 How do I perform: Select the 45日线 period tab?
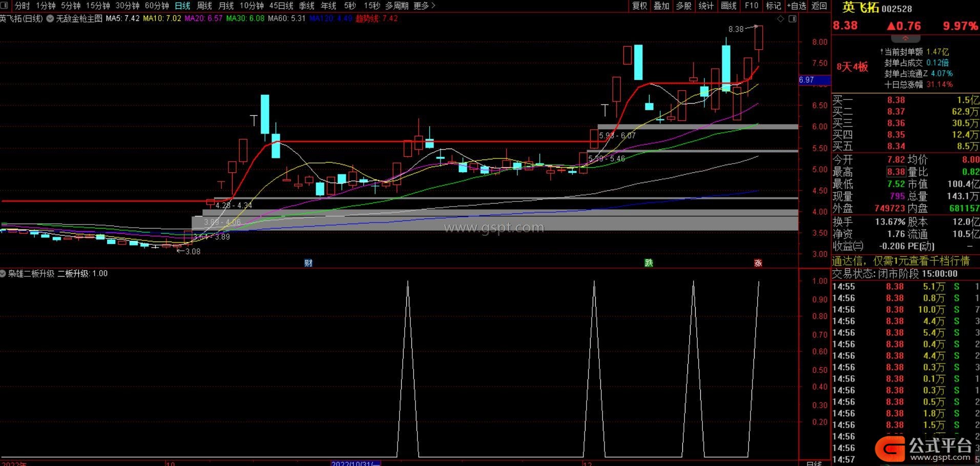(281, 6)
